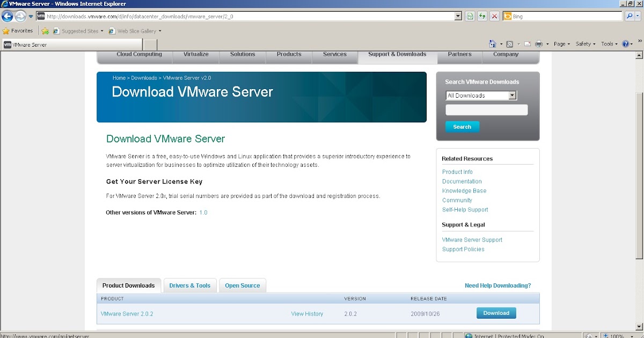
Task: Click the Download button for VMware Server
Action: pos(496,313)
